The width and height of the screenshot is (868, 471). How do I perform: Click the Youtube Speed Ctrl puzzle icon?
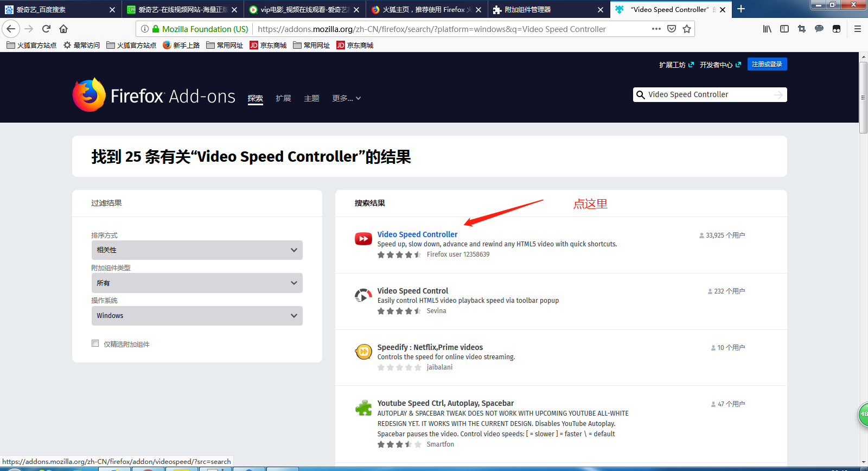[363, 408]
